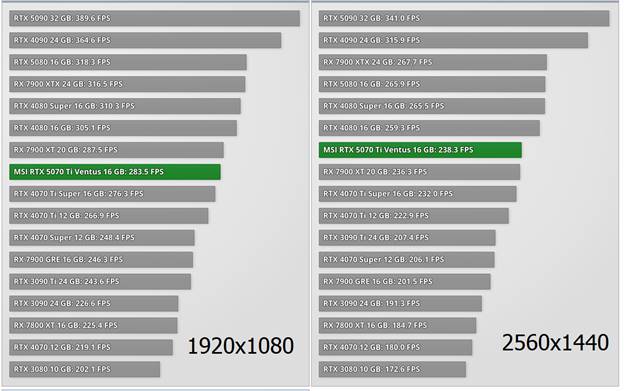Click RX 7900 XT 287.5 FPS bar
The image size is (624, 391).
pyautogui.click(x=116, y=150)
